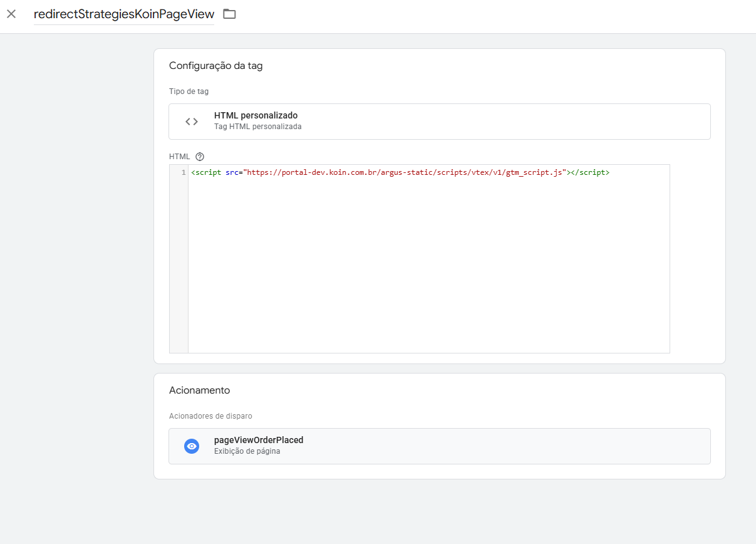
Task: Click the folder icon beside the tag name
Action: click(x=229, y=14)
